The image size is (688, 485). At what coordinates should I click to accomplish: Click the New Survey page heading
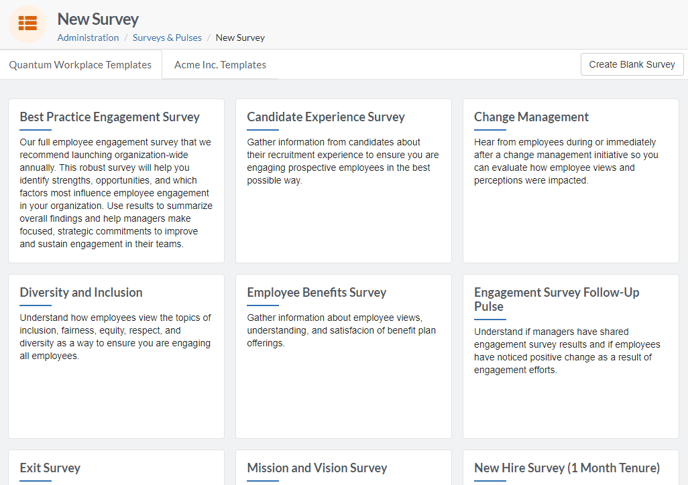click(x=98, y=19)
